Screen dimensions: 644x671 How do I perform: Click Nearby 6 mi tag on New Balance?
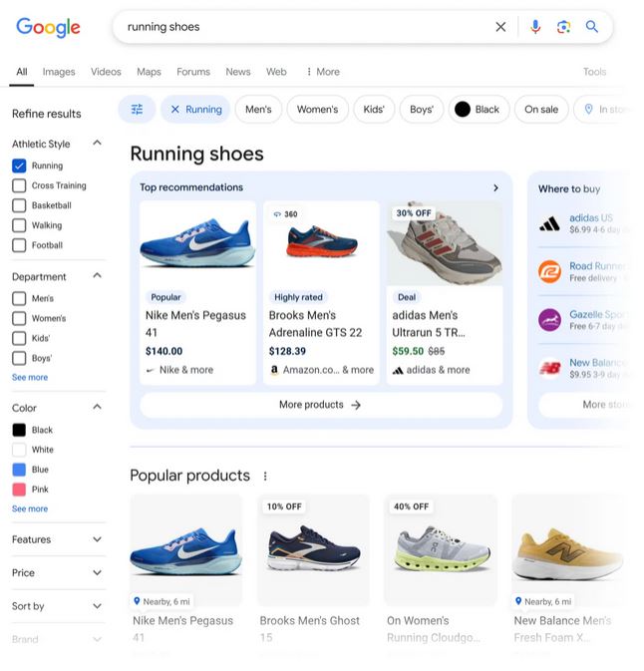tap(543, 601)
